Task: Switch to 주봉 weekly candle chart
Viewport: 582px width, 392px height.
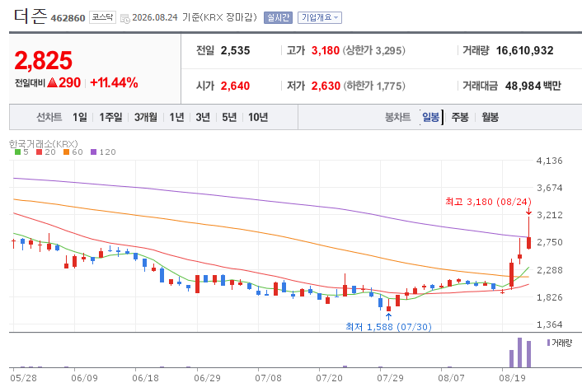Action: (460, 117)
